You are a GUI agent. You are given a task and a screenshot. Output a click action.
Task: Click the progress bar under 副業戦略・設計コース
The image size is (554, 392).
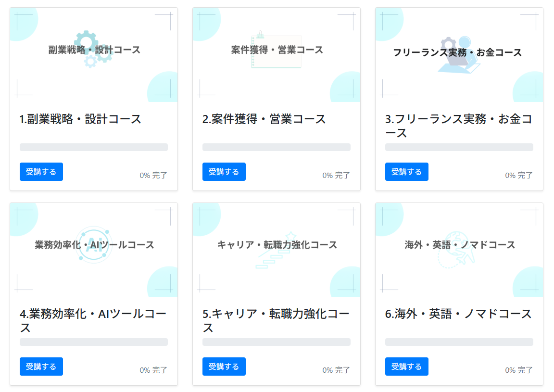[93, 147]
